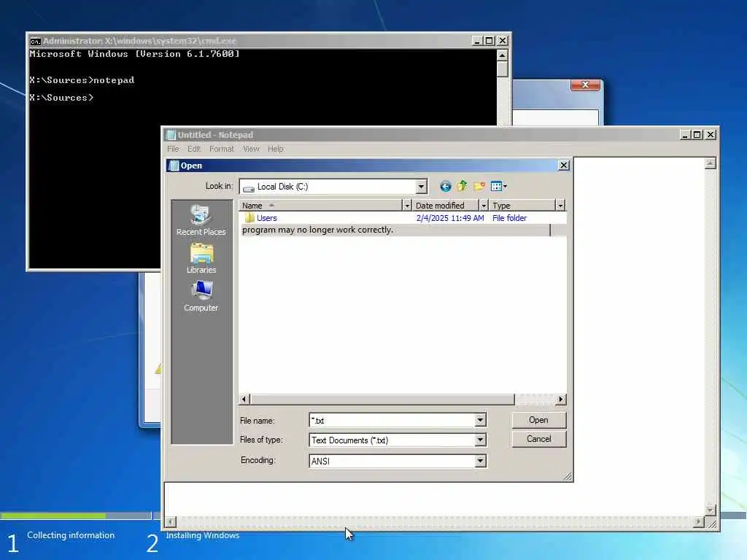Open the View menu icon in Open dialog
Screen dimensions: 747x560
point(498,186)
